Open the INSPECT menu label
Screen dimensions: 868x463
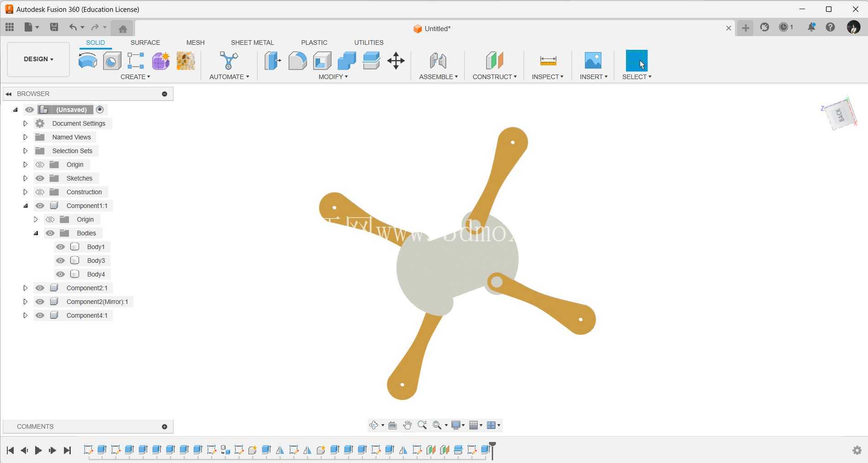(x=547, y=77)
